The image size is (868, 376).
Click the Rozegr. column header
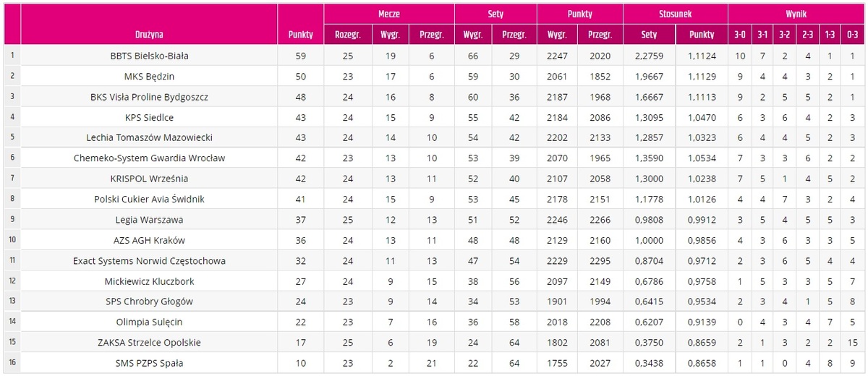(348, 34)
